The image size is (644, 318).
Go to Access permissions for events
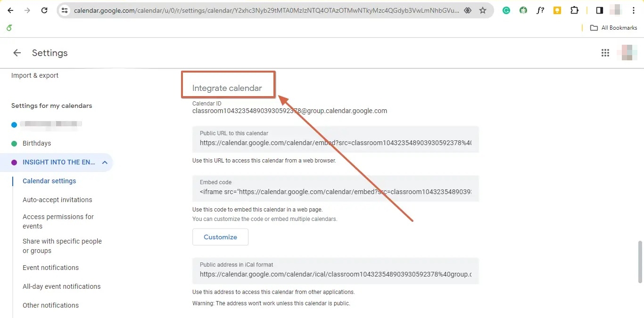click(58, 221)
